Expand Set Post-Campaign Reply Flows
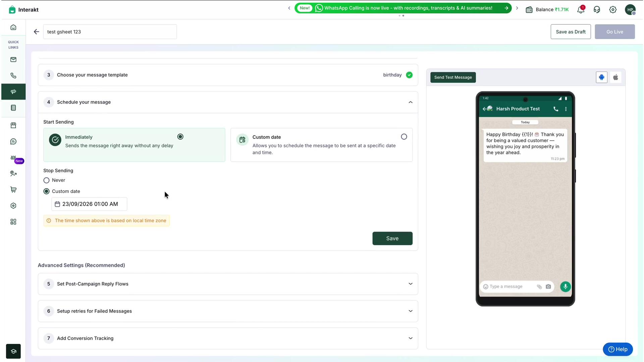Viewport: 644px width, 362px height. coord(228,284)
